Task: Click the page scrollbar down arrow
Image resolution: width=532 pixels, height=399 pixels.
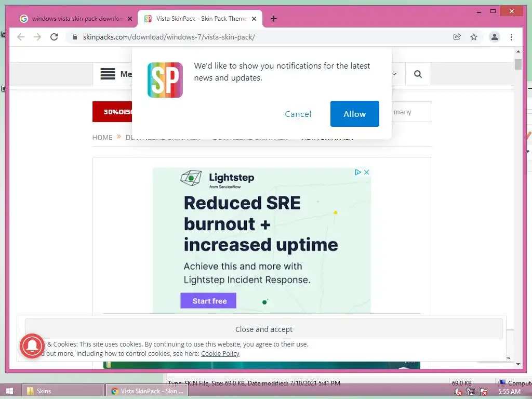Action: tap(518, 364)
